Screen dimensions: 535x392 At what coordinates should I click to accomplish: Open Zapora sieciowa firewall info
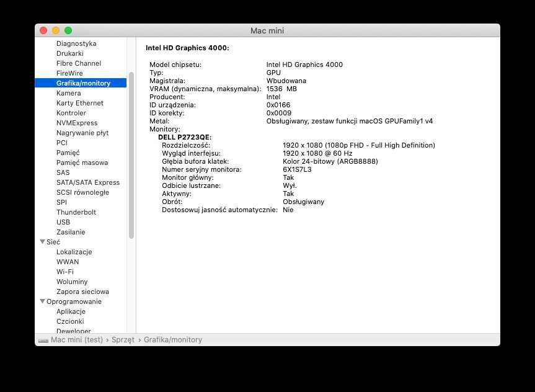[x=82, y=292]
